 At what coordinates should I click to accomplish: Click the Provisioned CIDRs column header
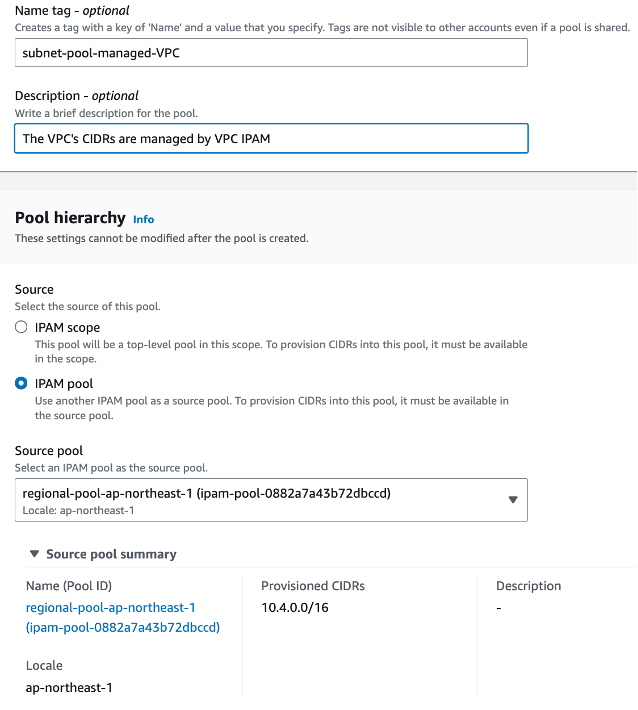[x=313, y=586]
